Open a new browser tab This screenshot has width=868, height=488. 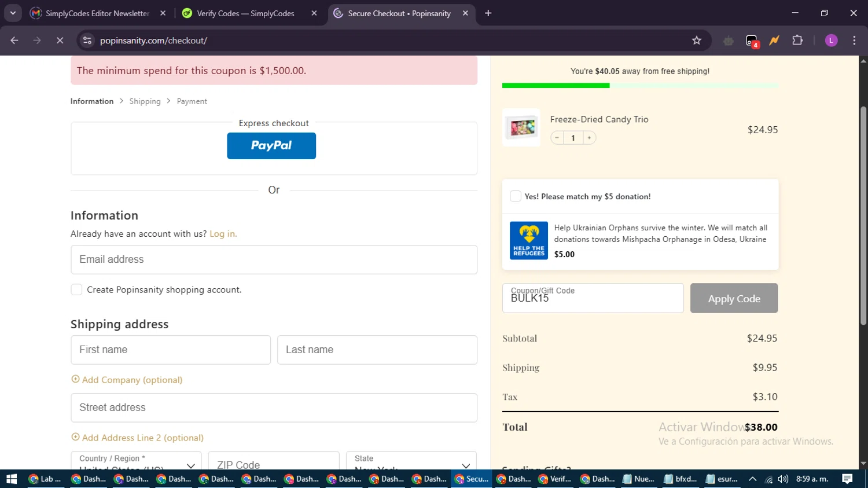pos(488,13)
